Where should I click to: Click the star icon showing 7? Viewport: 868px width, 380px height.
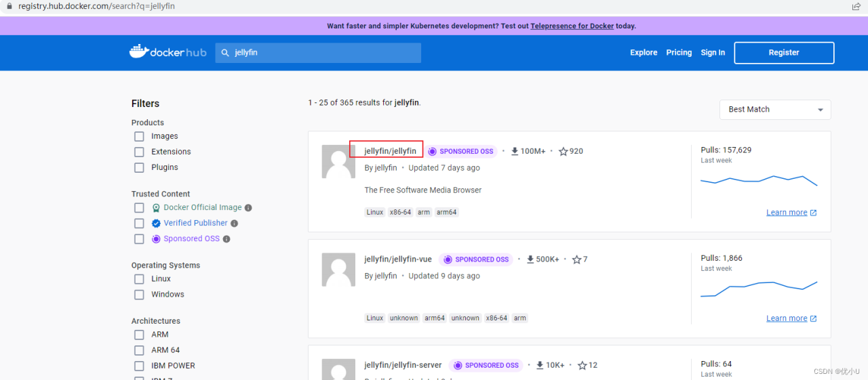[x=576, y=259]
